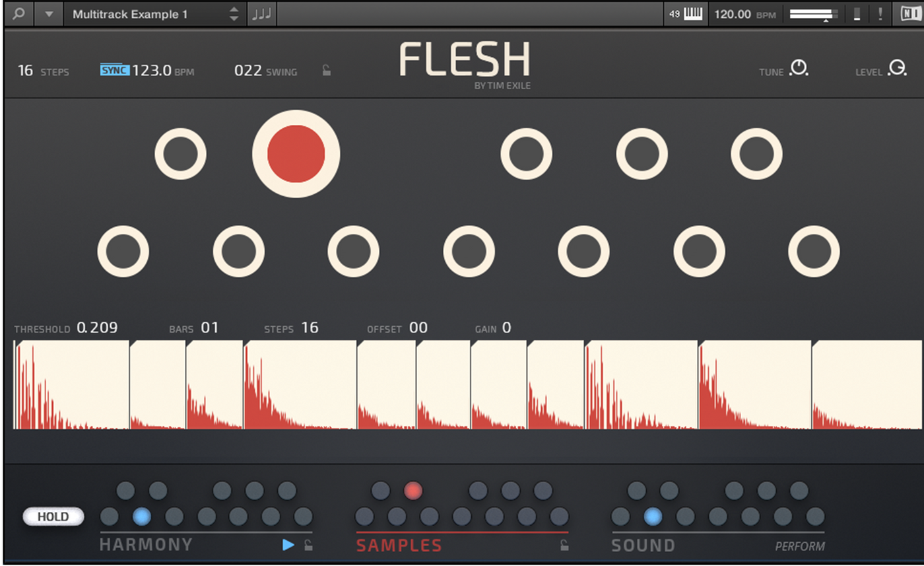The height and width of the screenshot is (566, 924).
Task: Click the GAIN value 0
Action: point(506,328)
